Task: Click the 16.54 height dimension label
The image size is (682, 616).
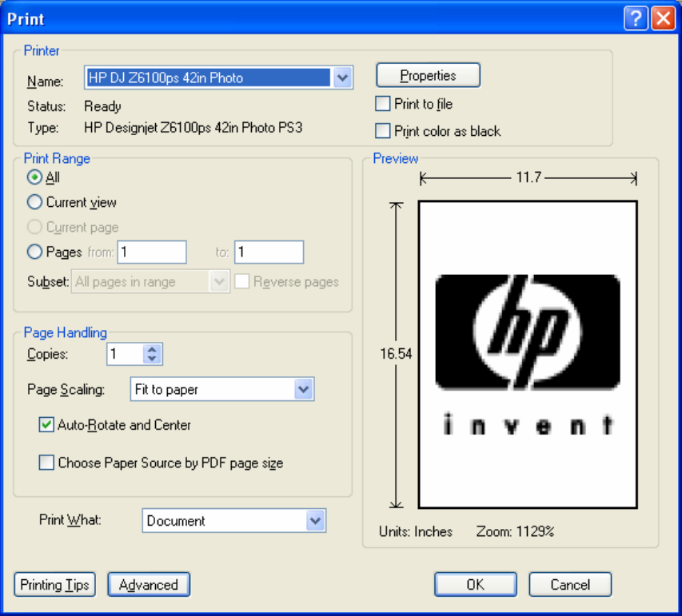Action: [x=396, y=354]
